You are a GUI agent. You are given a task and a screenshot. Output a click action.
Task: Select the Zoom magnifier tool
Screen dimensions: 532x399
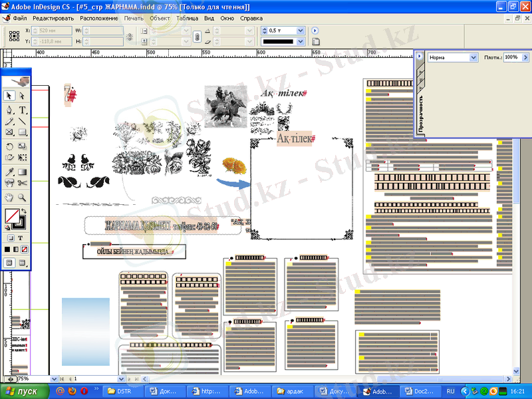click(22, 197)
